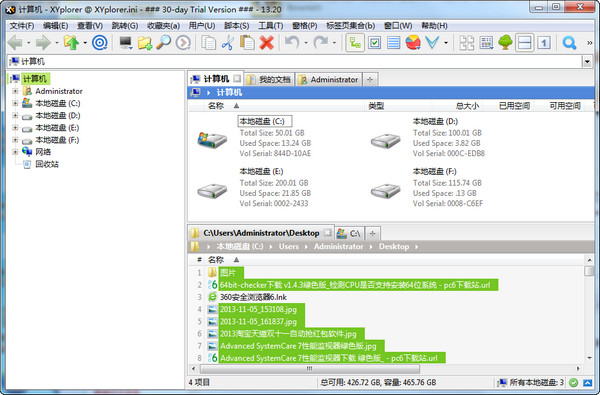Select 2013-11-05_153108.jpg file
Screen dimensions: 600x395
(x=258, y=309)
